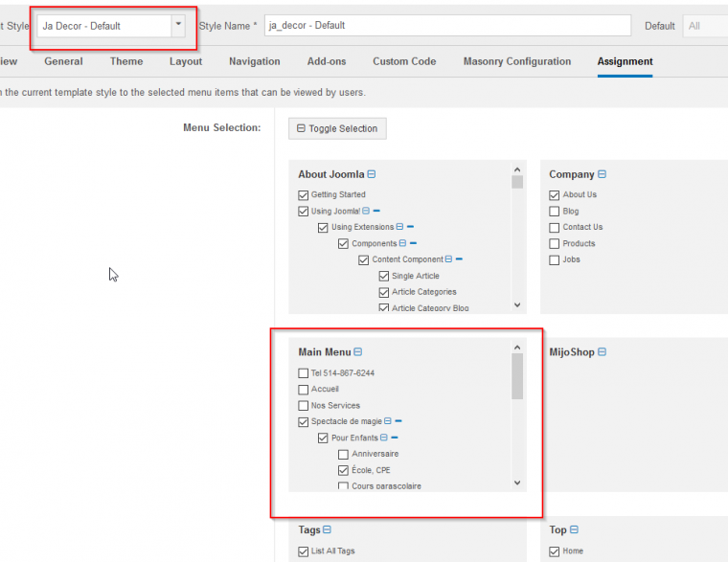Click the toggle icon next to Company heading
The height and width of the screenshot is (562, 728).
[603, 175]
